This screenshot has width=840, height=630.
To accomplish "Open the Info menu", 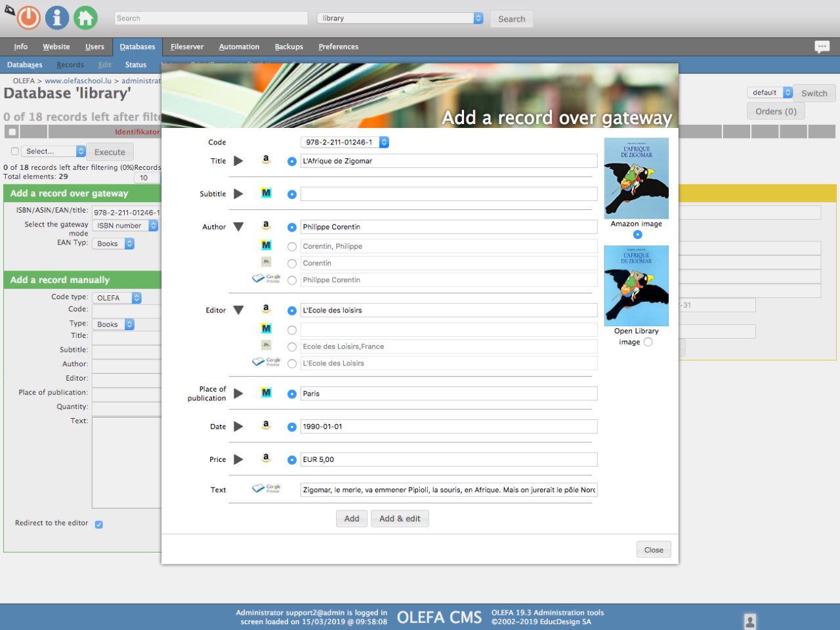I will click(21, 47).
